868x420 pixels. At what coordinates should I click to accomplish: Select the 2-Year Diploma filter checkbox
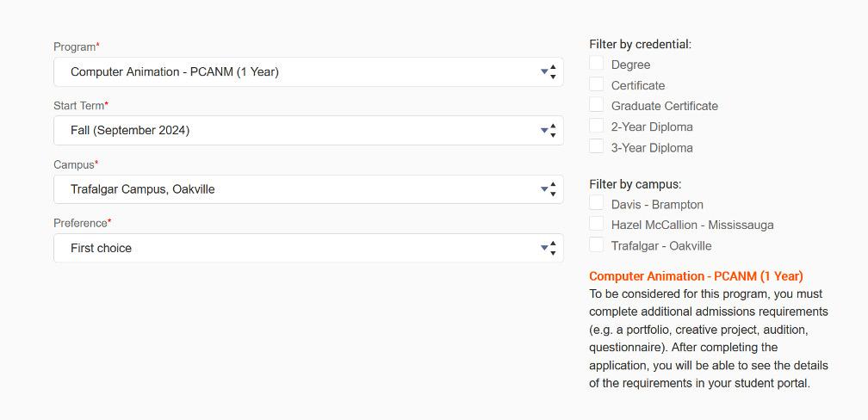click(x=597, y=126)
